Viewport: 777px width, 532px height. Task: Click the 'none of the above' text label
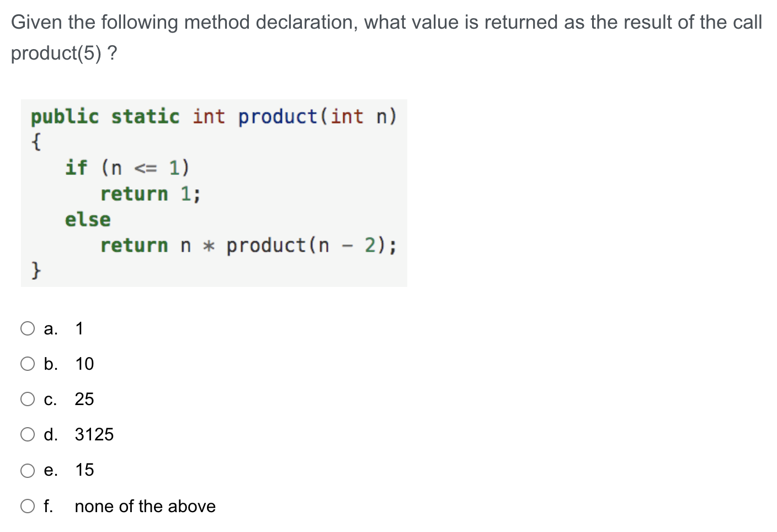pos(145,506)
